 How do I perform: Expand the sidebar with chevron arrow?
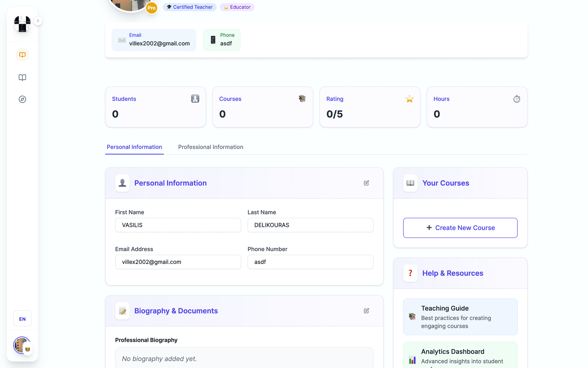tap(38, 21)
